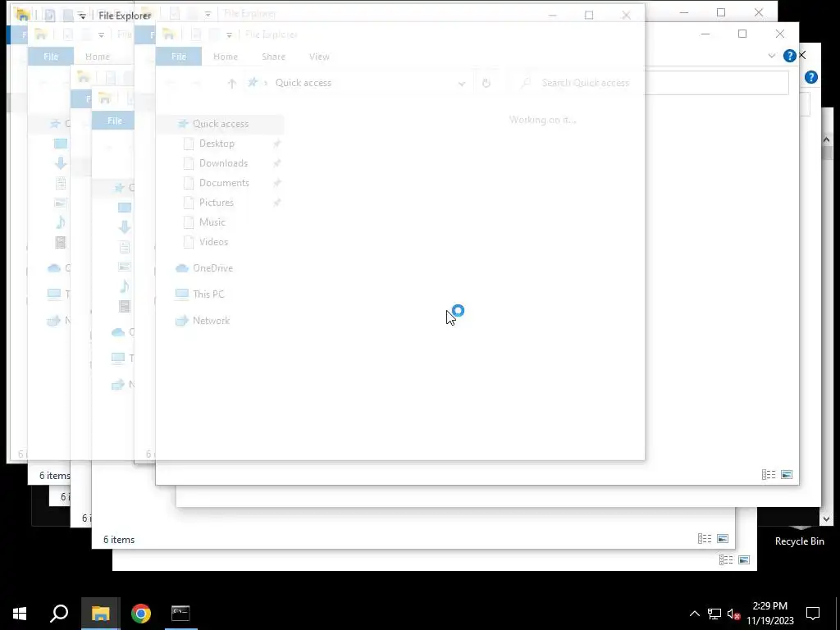Open the Recycle Bin on the desktop

799,536
